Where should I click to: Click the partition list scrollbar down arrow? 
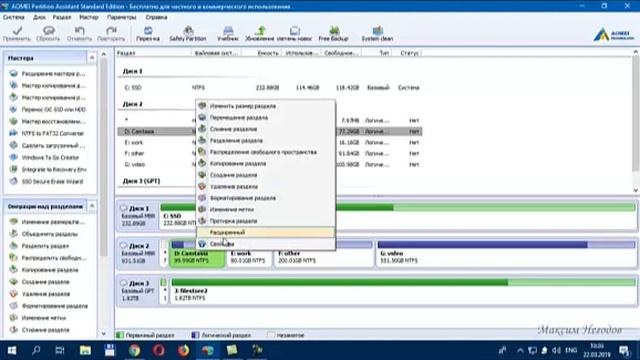pos(636,190)
